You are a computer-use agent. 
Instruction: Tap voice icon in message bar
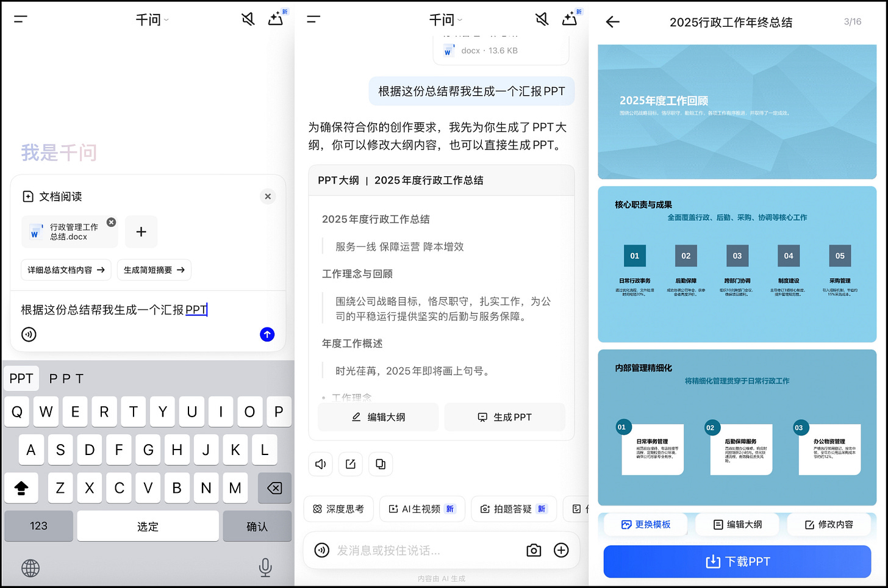coord(321,550)
